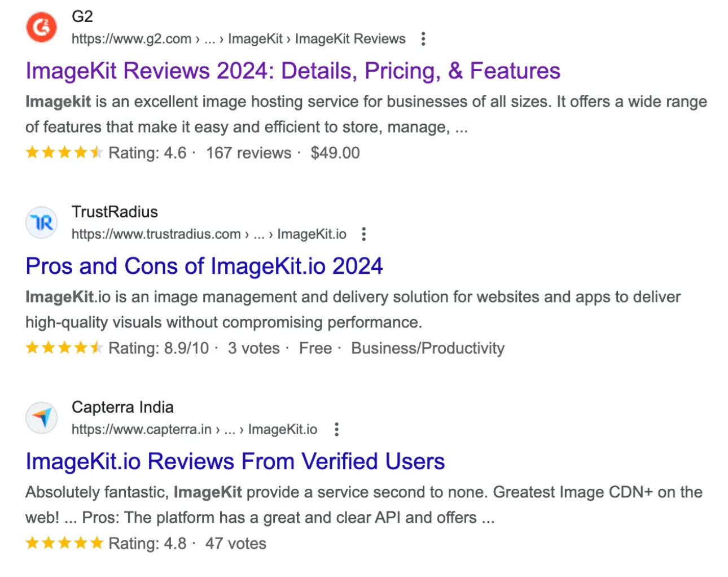Click the TrustRadius snippet about image management
This screenshot has width=728, height=577.
pos(353,310)
